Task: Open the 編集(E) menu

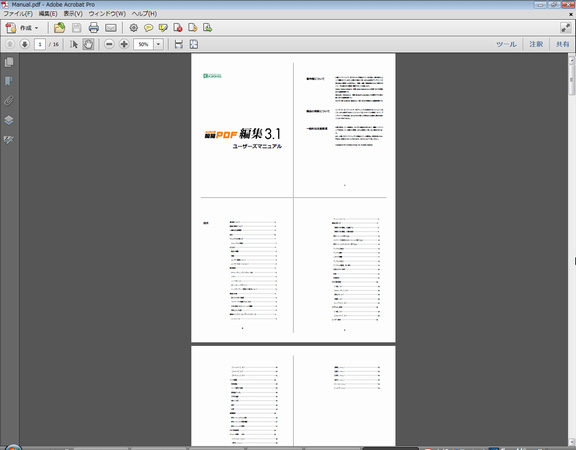Action: click(x=48, y=14)
